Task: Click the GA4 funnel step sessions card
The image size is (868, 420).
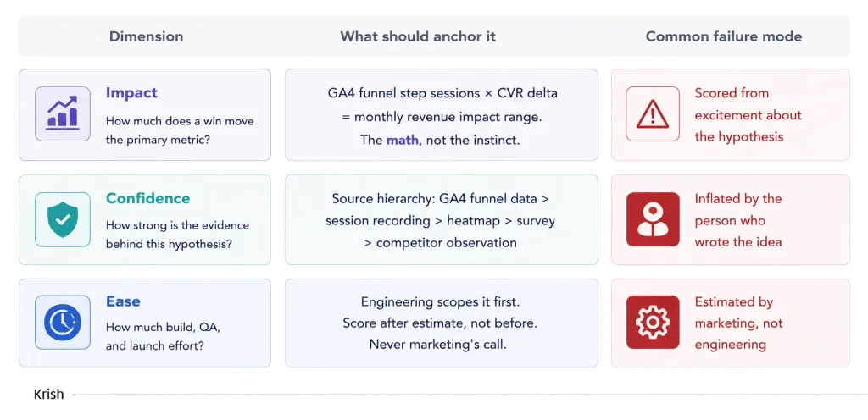Action: (x=441, y=115)
